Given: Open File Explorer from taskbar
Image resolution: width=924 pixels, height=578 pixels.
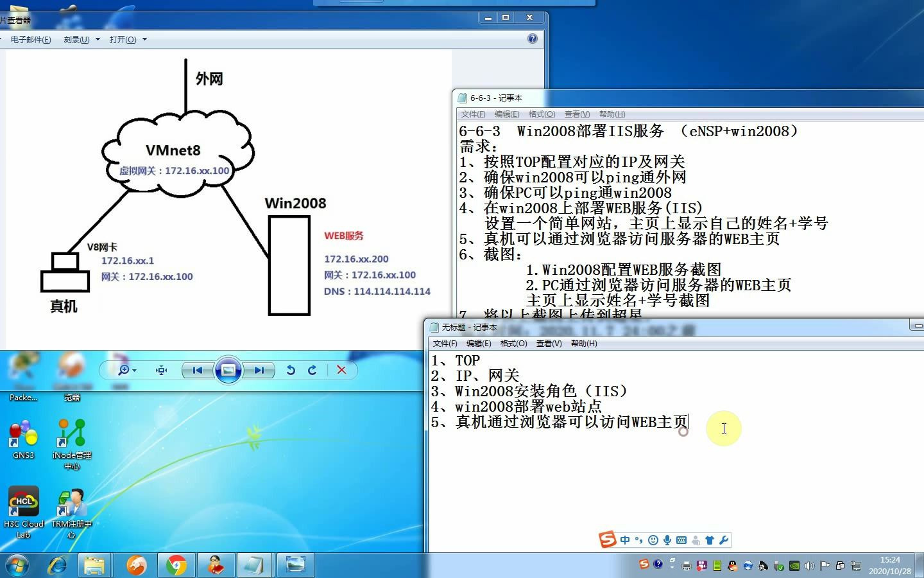Looking at the screenshot, I should point(94,565).
